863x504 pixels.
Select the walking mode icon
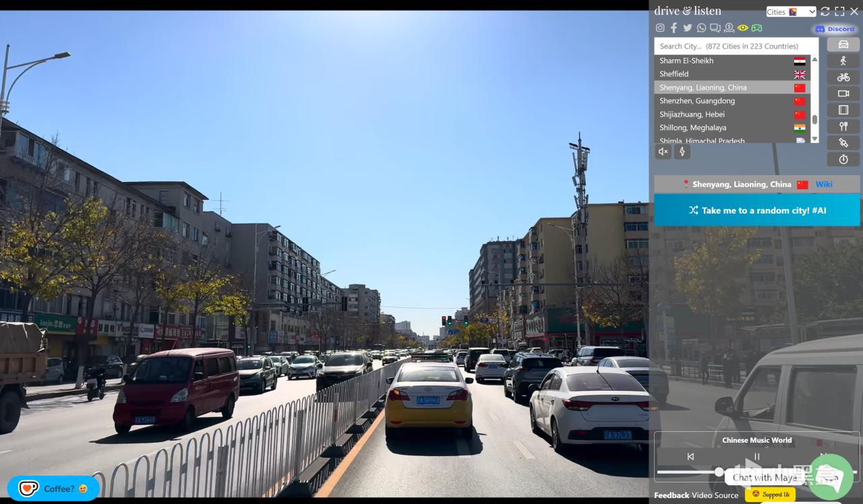coord(843,61)
